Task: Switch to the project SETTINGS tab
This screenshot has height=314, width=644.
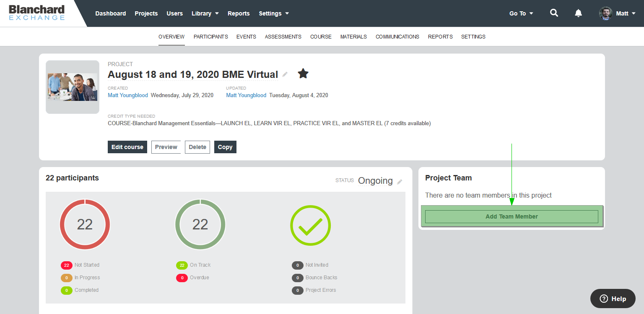Action: [473, 37]
